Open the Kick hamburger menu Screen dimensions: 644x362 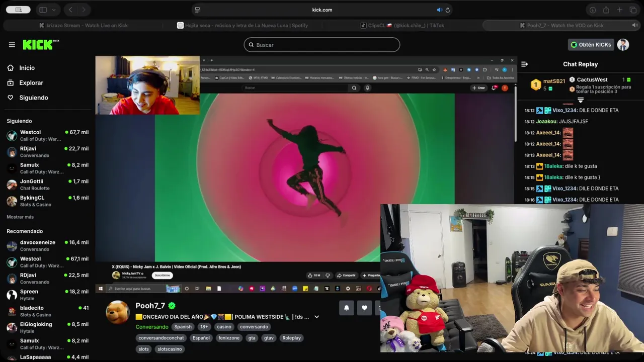click(x=12, y=45)
